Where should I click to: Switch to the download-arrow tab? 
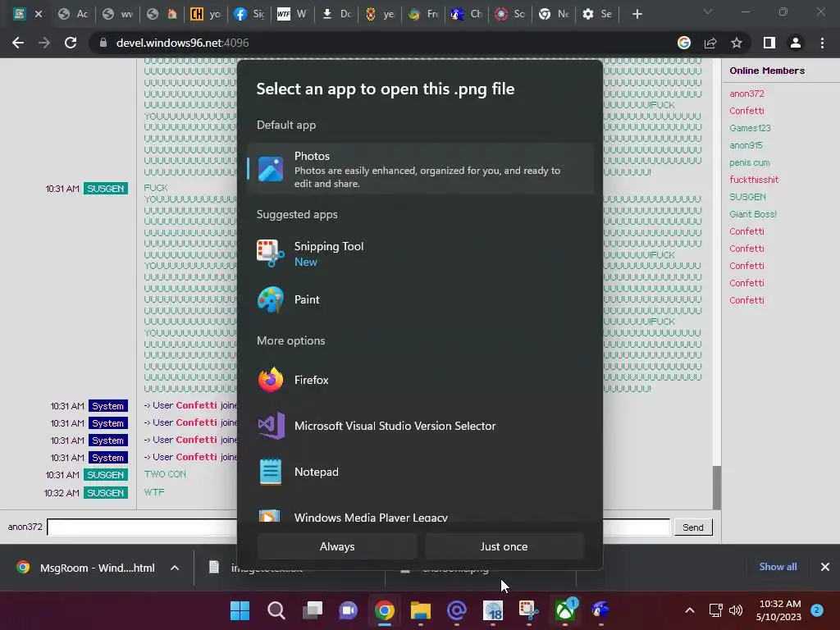[x=336, y=14]
